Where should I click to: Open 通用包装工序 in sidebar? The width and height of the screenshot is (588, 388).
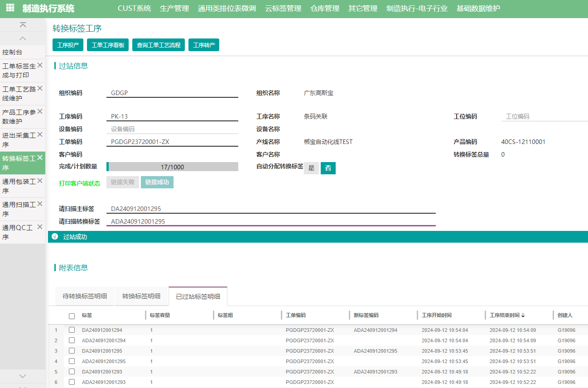19,186
